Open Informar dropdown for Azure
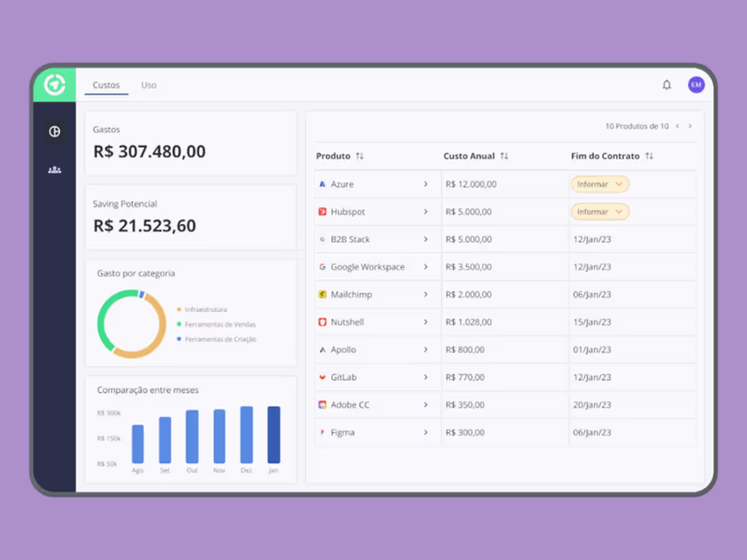 600,184
